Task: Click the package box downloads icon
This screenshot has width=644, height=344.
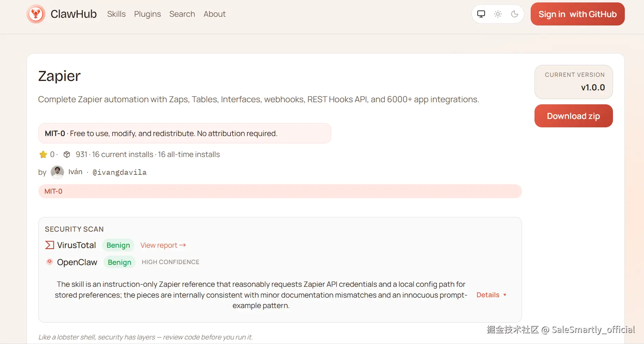Action: [x=67, y=155]
